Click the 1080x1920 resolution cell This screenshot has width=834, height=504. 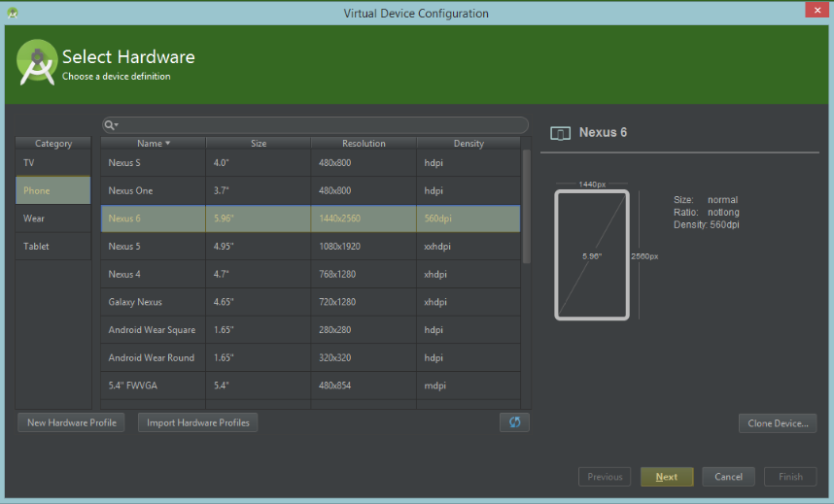point(364,246)
